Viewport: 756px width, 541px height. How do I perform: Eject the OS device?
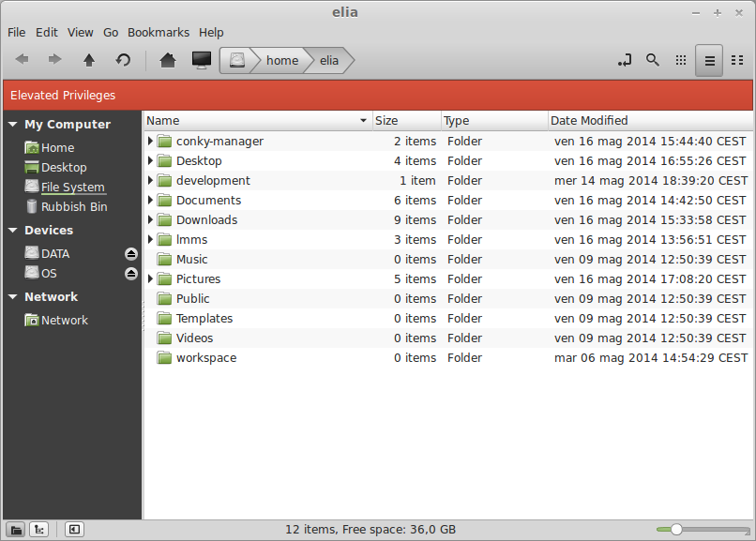[x=130, y=274]
